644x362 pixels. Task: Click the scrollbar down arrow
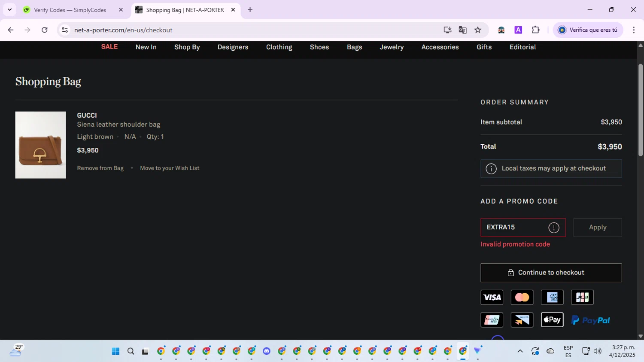coord(641,336)
